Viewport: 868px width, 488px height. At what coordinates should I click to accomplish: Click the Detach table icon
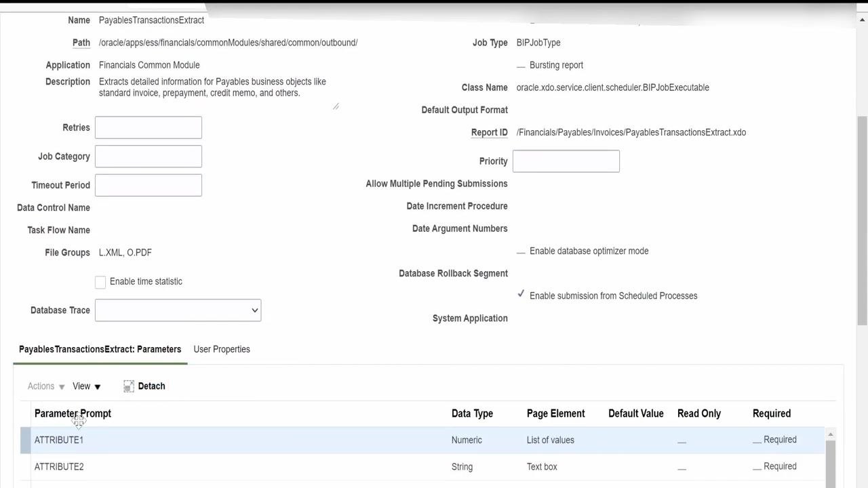(x=129, y=386)
